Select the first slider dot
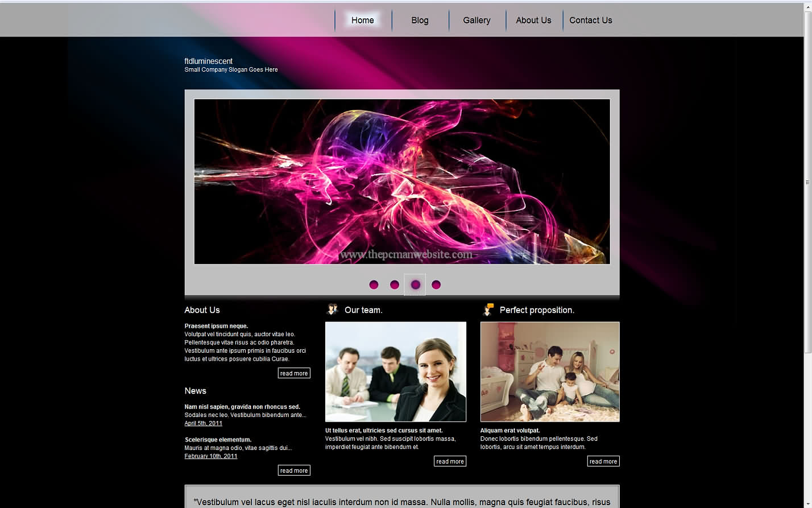 pyautogui.click(x=374, y=284)
